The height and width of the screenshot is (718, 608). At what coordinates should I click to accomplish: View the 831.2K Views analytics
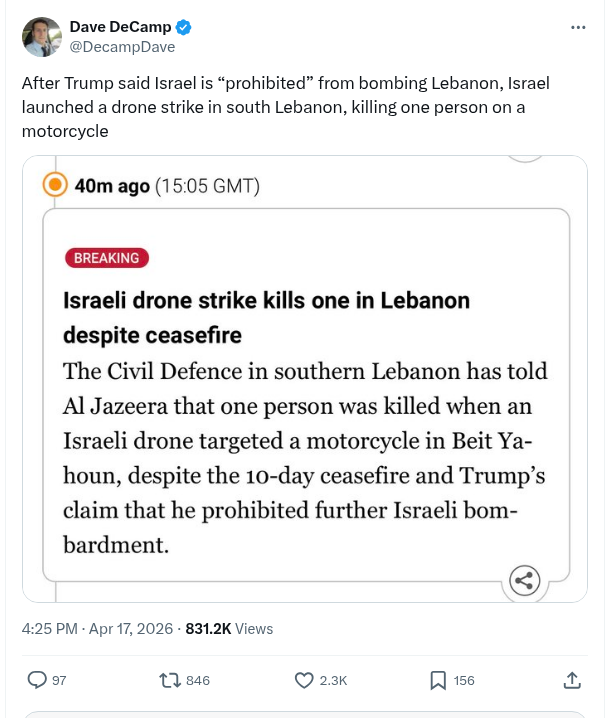(x=229, y=629)
